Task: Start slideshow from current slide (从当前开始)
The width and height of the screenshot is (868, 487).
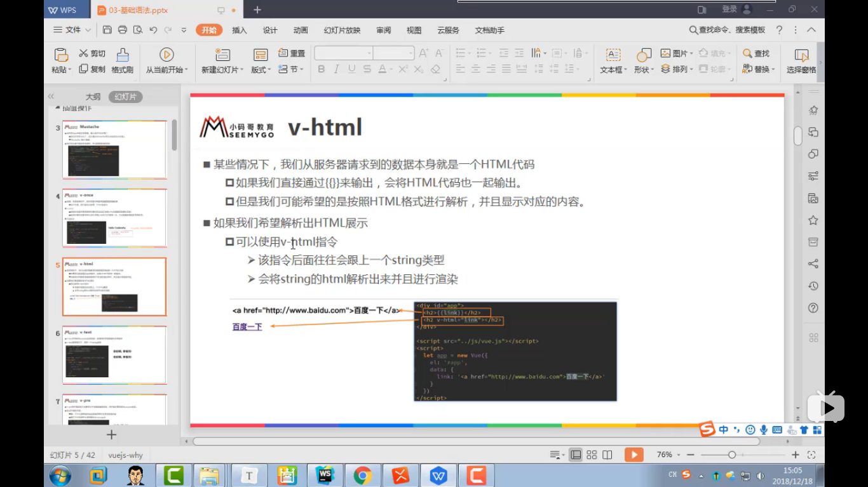Action: (x=166, y=61)
